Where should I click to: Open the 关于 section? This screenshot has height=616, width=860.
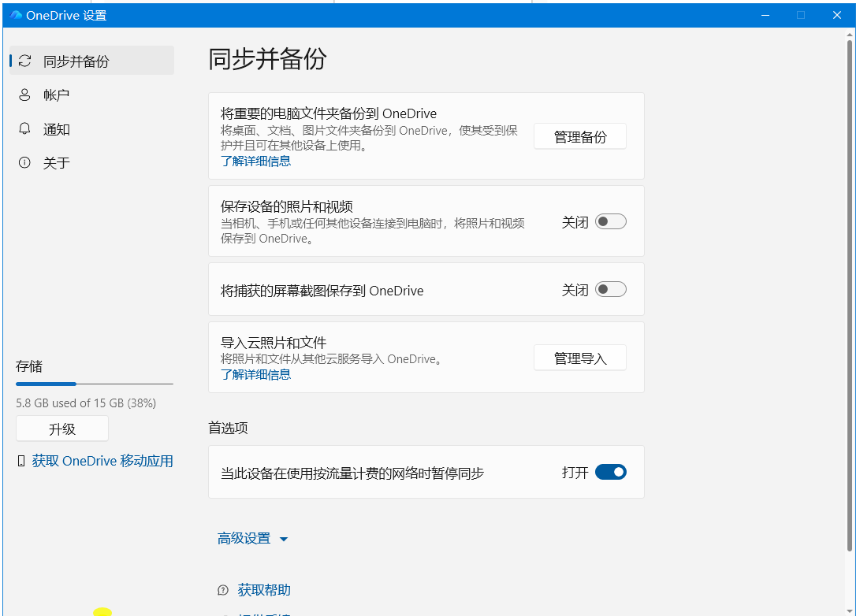(x=91, y=162)
